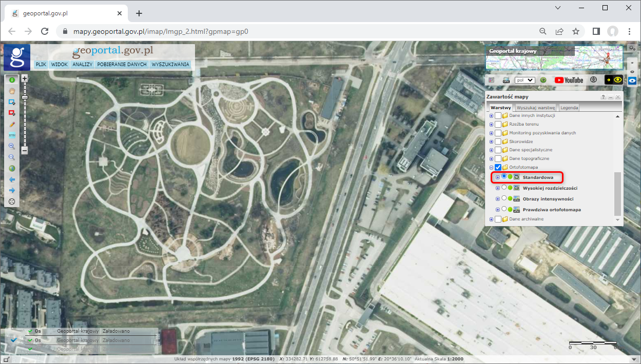Viewport: 641px width, 364px height.
Task: Pick the pencil drawing tool
Action: 12,125
